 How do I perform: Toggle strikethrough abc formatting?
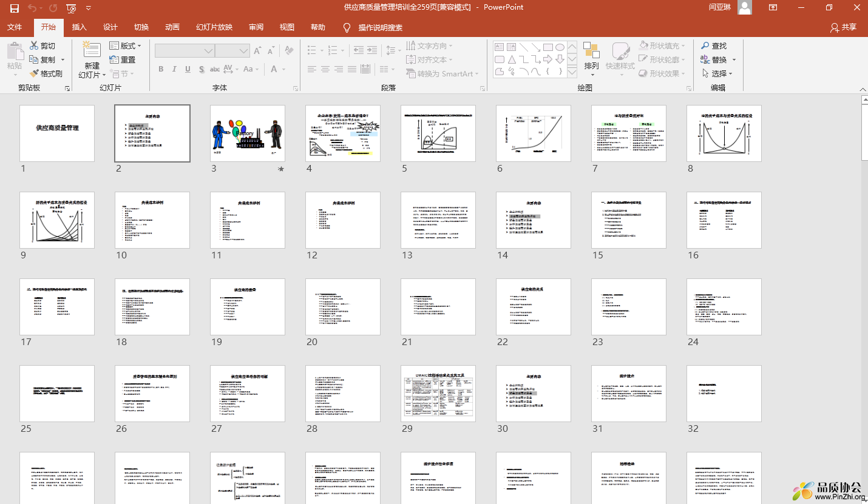click(x=214, y=69)
